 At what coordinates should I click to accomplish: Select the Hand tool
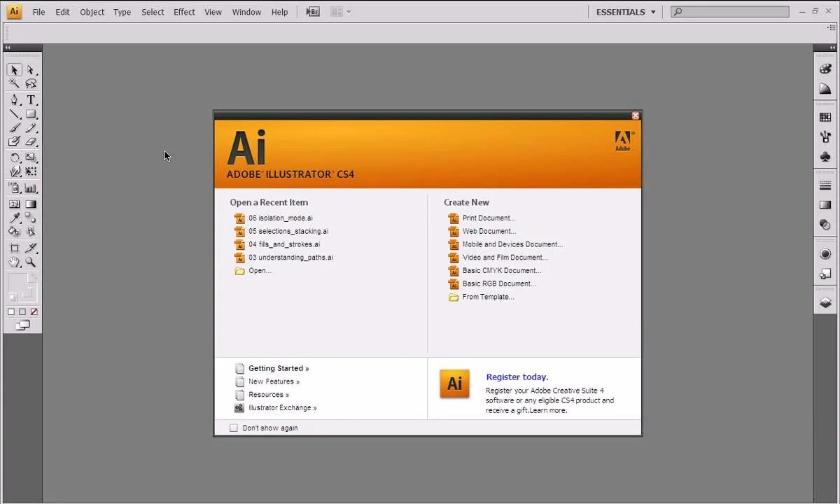click(14, 262)
